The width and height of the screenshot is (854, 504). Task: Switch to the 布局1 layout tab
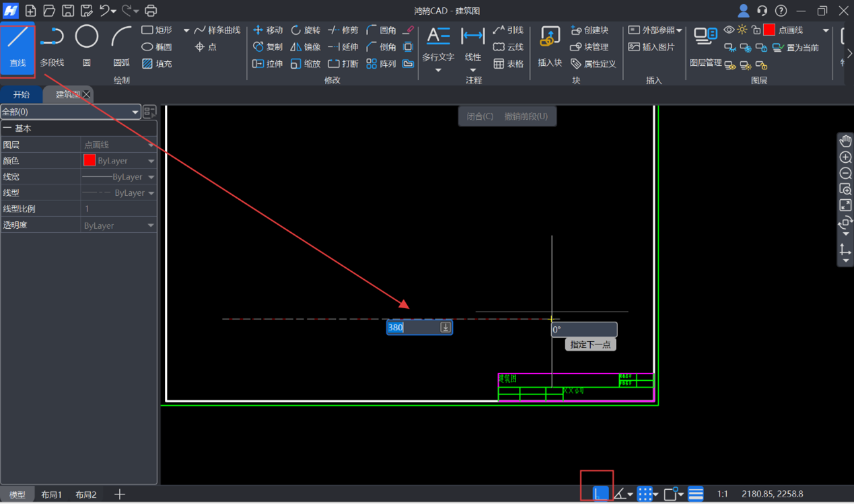[51, 495]
